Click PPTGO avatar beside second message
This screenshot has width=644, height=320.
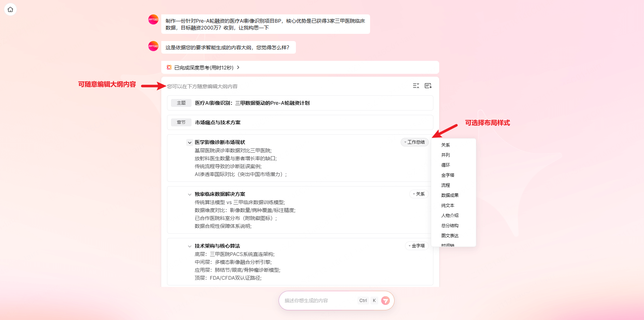click(153, 46)
